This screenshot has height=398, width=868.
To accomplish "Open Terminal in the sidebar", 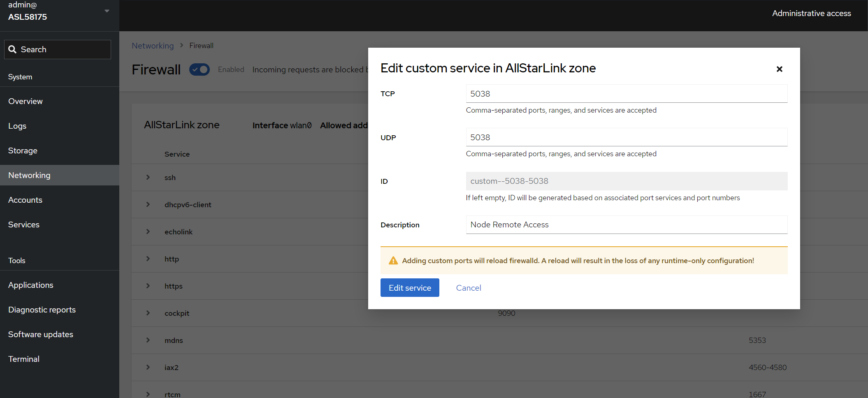I will tap(60, 359).
